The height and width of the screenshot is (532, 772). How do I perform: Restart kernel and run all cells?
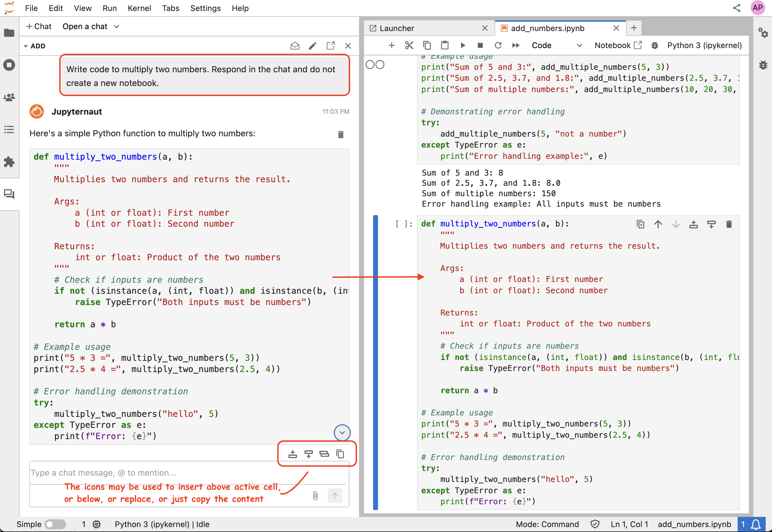[x=515, y=45]
